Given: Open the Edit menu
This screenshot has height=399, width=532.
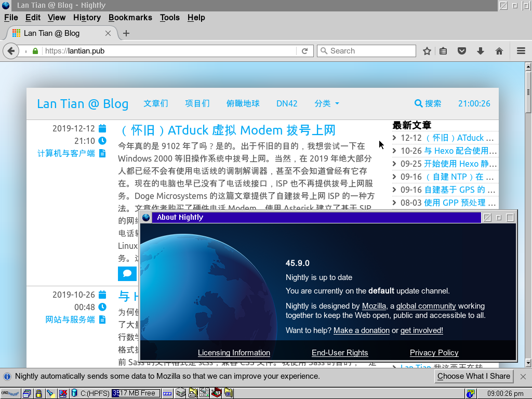Looking at the screenshot, I should pyautogui.click(x=33, y=18).
